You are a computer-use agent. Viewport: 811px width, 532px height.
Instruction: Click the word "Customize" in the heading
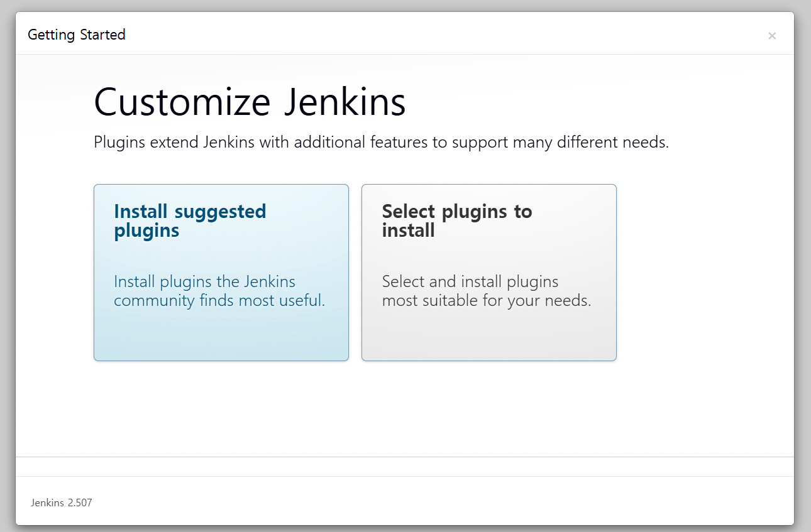click(182, 102)
